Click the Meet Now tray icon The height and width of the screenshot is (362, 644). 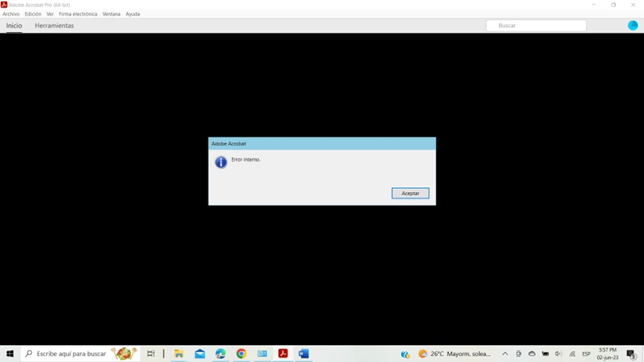(519, 354)
